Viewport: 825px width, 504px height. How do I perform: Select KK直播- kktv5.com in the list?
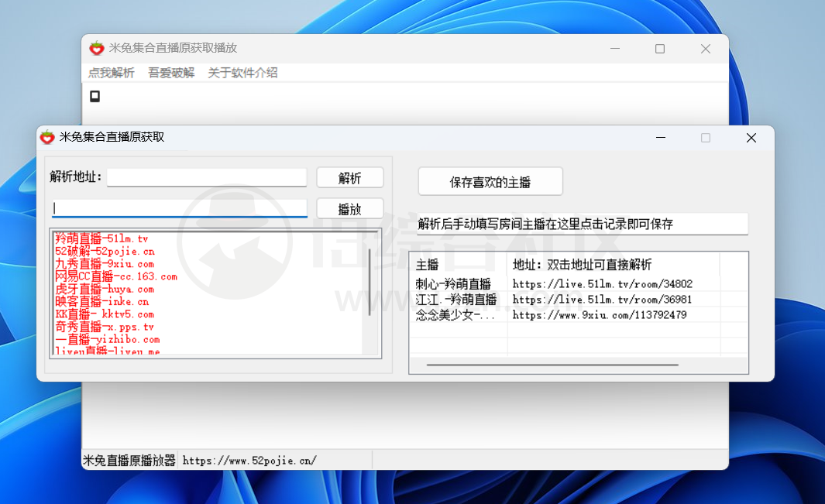[x=104, y=314]
